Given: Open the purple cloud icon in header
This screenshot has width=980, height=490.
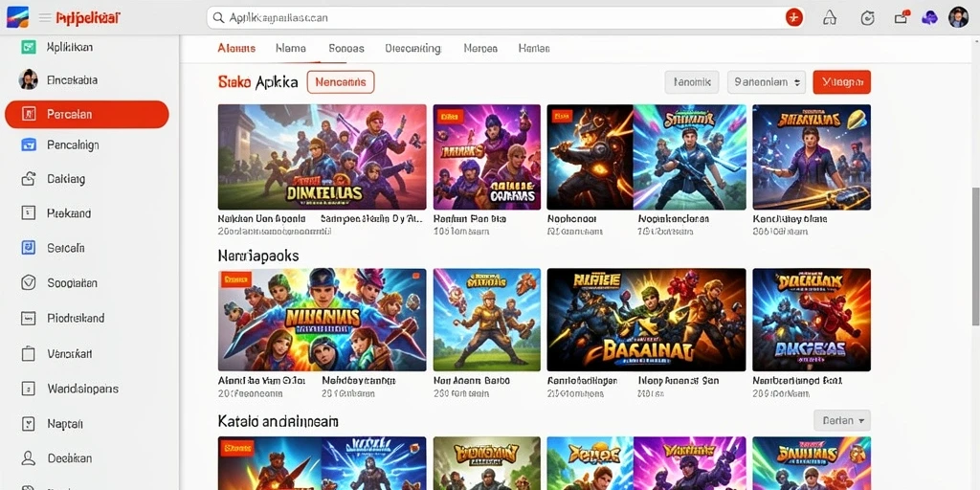Looking at the screenshot, I should (x=929, y=17).
